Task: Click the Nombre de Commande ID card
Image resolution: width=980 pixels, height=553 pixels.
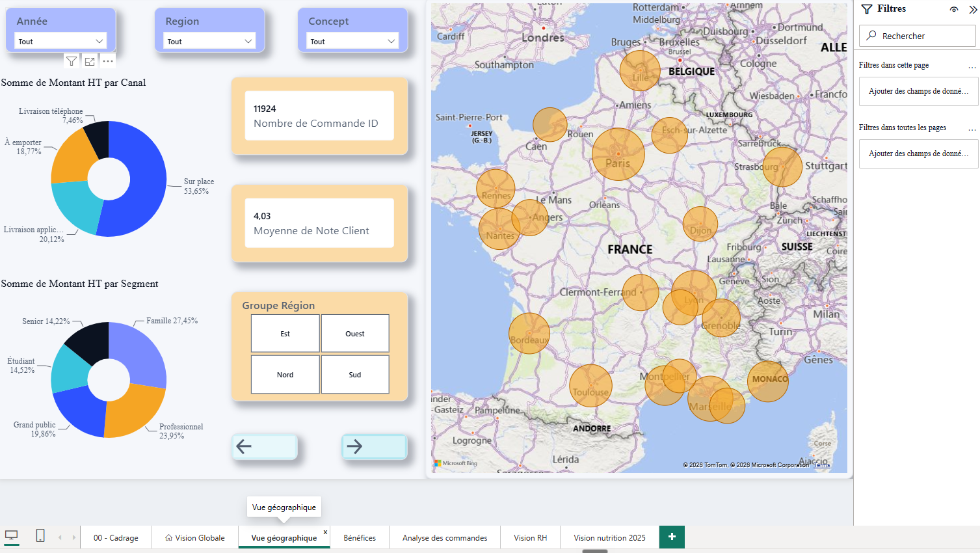Action: 319,116
